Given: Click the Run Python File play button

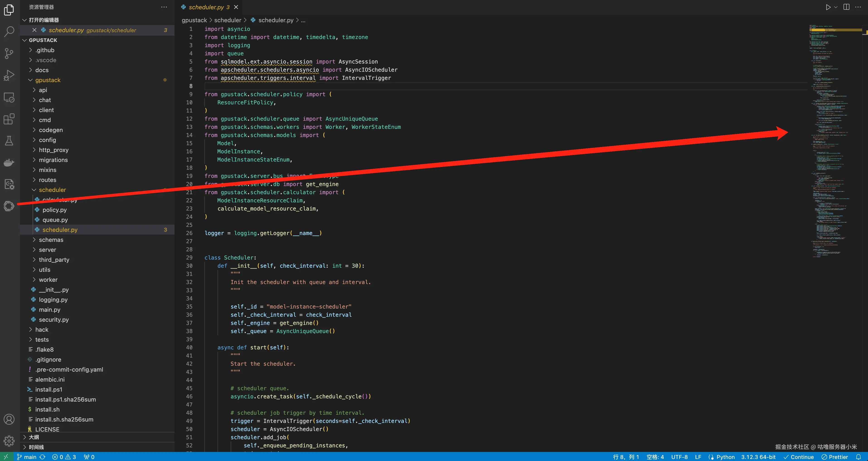Looking at the screenshot, I should pyautogui.click(x=828, y=7).
